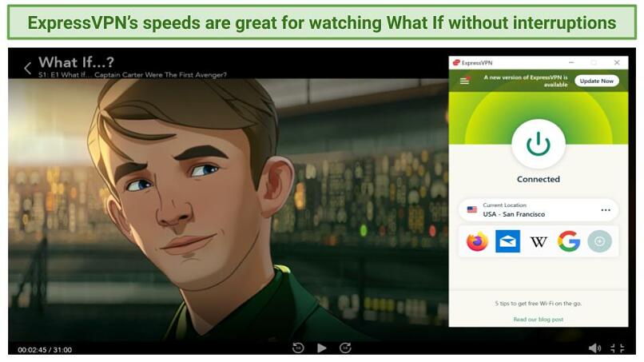Open location options via the three-dot icon
Viewport: 644px width, 362px height.
pyautogui.click(x=606, y=210)
